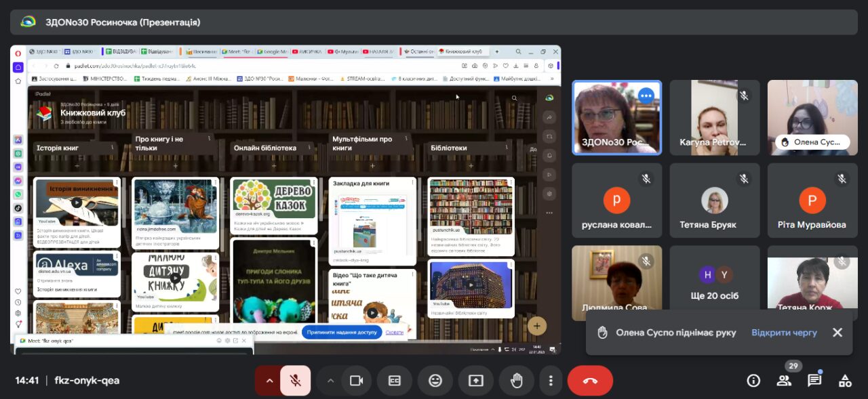The height and width of the screenshot is (399, 868).
Task: Open 'Про книгу і не тільки' column options
Action: 210,140
